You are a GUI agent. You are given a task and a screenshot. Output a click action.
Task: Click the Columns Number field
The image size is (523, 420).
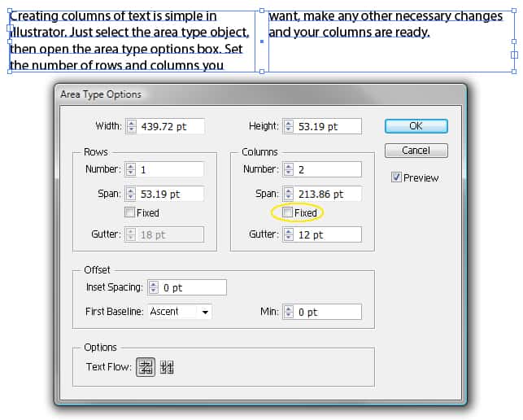pyautogui.click(x=328, y=169)
